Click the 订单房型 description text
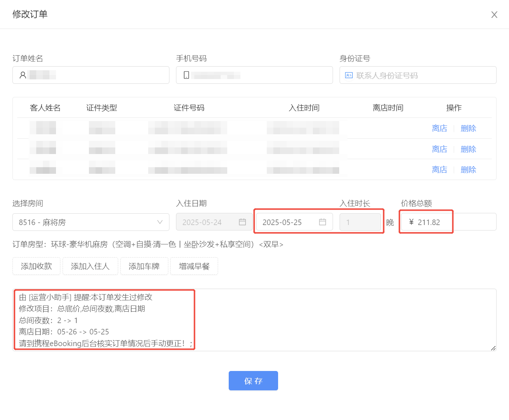509x420 pixels. coord(148,244)
